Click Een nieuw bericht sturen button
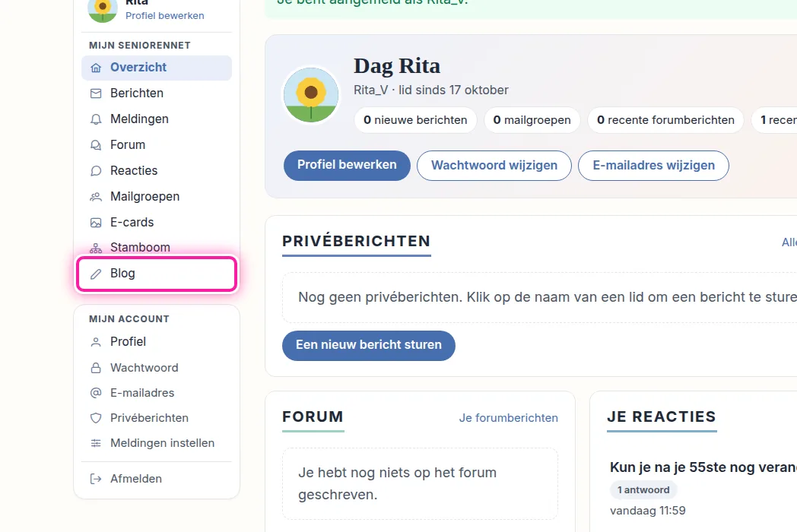The width and height of the screenshot is (797, 532). 369,346
